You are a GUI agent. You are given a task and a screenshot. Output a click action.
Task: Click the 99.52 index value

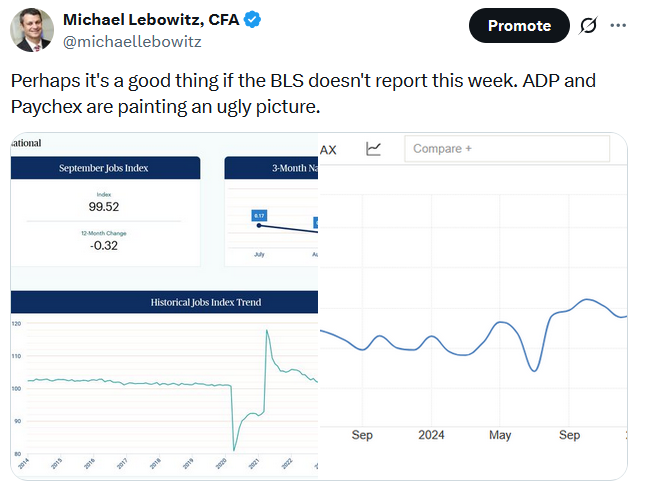tap(104, 207)
